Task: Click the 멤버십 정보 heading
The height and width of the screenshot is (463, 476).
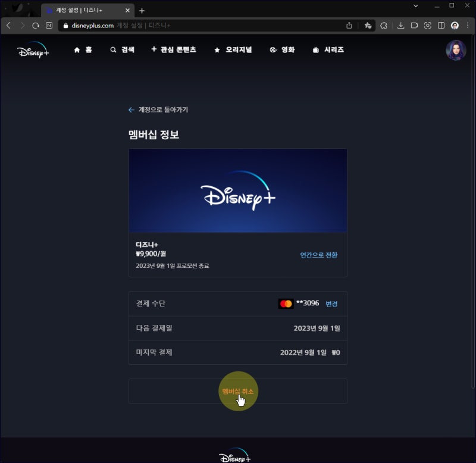Action: pos(154,134)
